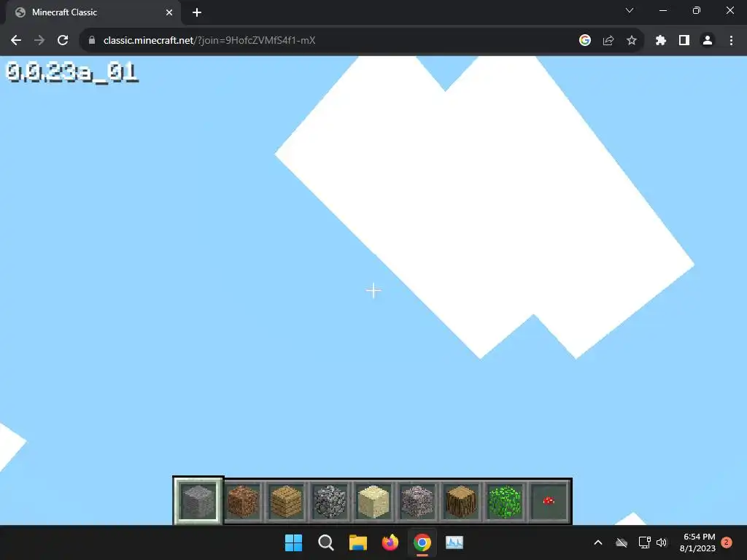
Task: Bookmark this tab with star
Action: point(632,41)
